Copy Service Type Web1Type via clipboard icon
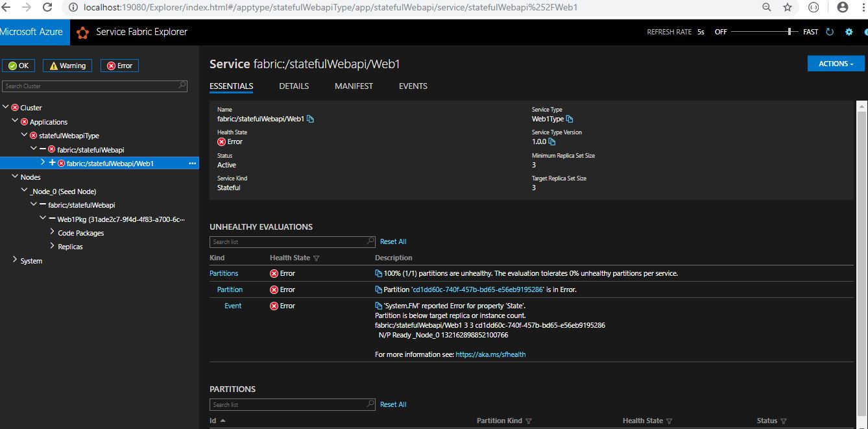 point(570,119)
